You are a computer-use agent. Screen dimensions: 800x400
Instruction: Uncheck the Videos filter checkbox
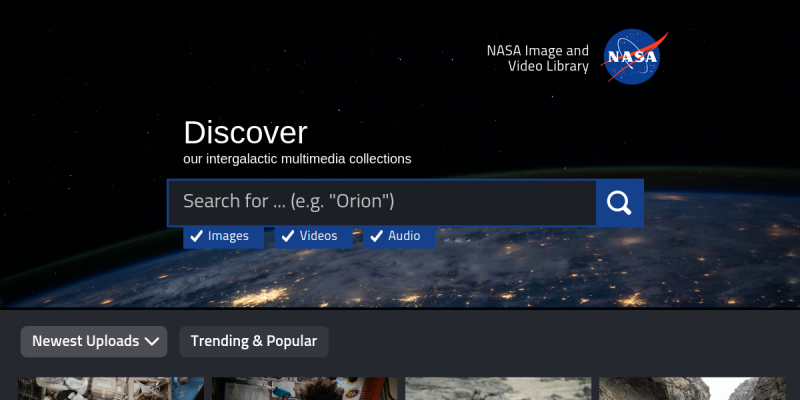click(313, 236)
